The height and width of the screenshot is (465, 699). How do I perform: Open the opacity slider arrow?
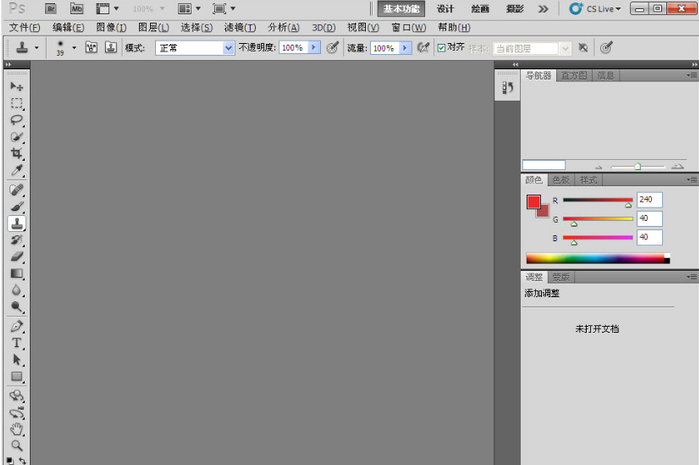pos(314,47)
